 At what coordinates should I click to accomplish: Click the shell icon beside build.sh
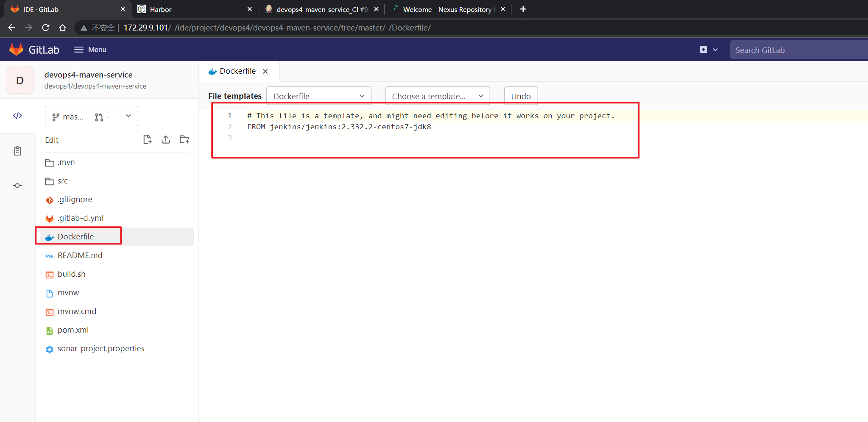click(50, 275)
